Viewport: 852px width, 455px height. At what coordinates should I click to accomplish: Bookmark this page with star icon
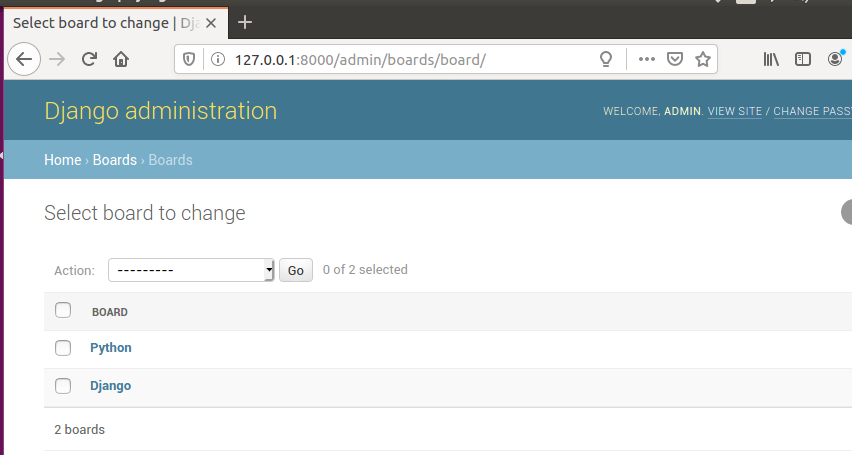tap(703, 59)
